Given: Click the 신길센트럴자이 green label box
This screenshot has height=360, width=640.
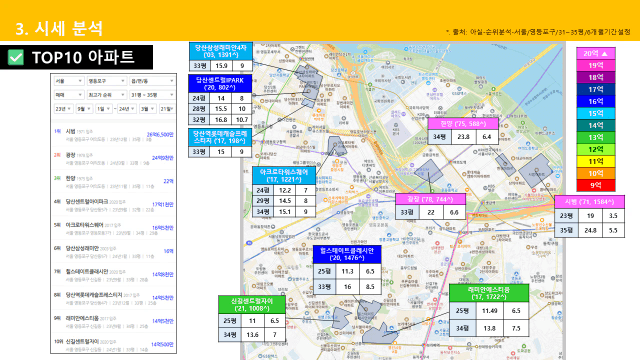Looking at the screenshot, I should pyautogui.click(x=252, y=304).
